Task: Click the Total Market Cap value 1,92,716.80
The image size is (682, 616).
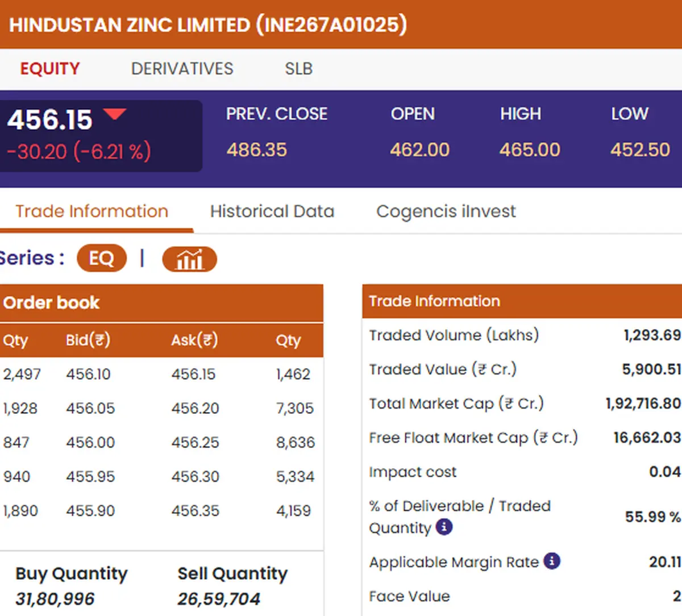Action: click(643, 403)
